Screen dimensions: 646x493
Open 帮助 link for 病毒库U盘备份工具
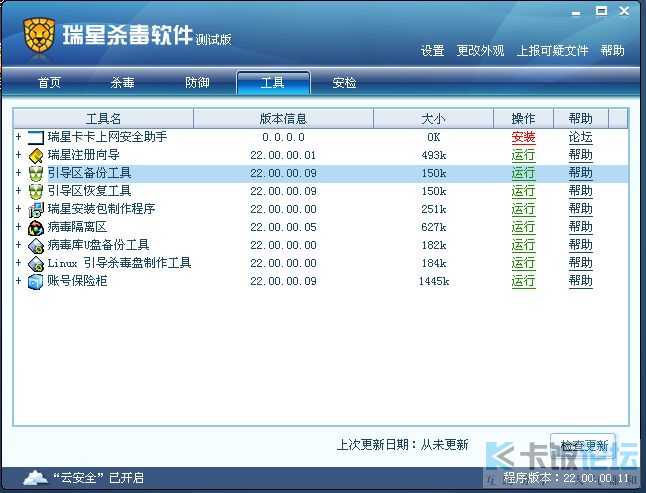point(580,245)
